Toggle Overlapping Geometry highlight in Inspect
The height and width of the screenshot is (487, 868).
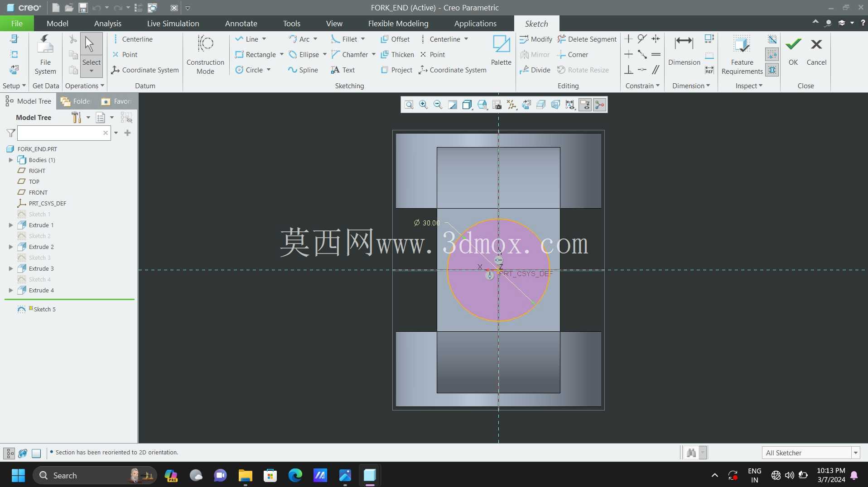coord(772,39)
